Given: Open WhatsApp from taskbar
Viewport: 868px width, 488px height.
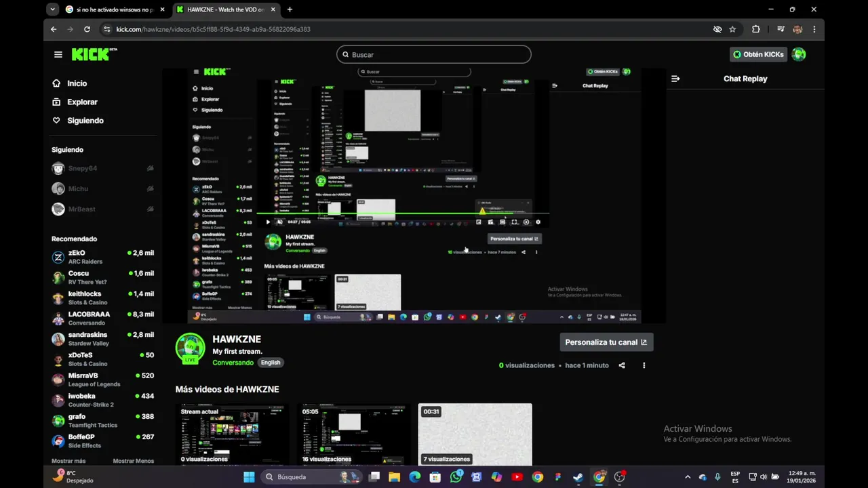Looking at the screenshot, I should [456, 477].
